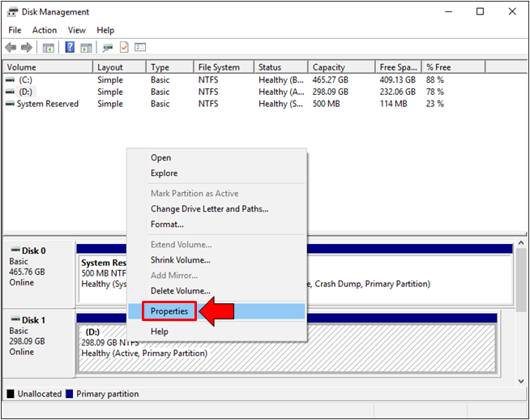
Task: Click the 465.27 GB capacity cell
Action: (x=330, y=80)
